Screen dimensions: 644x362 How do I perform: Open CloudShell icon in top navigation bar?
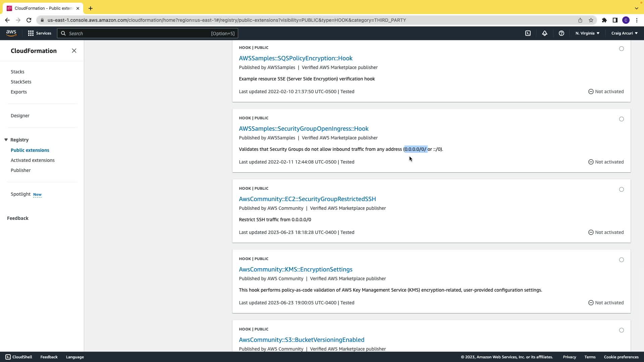[528, 33]
